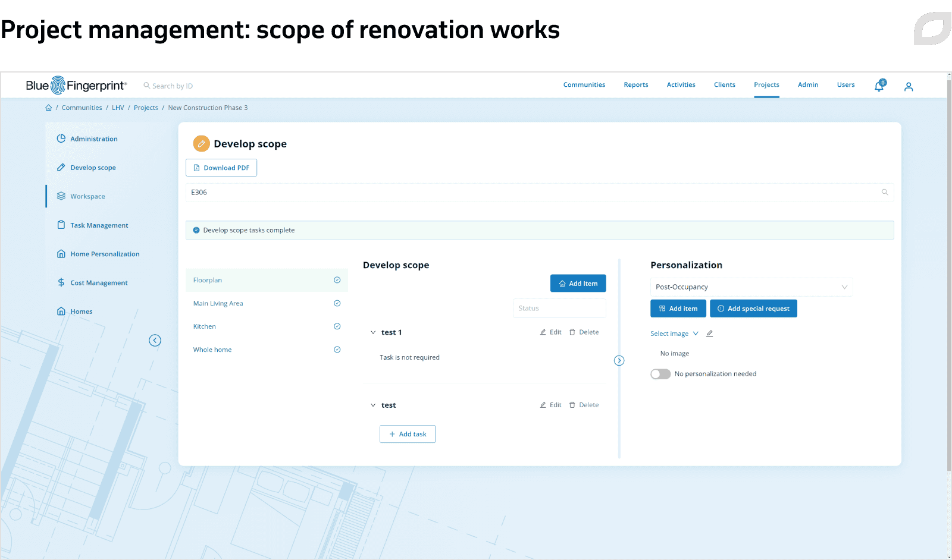Delete the test item
Viewport: 952px width, 560px height.
click(584, 405)
